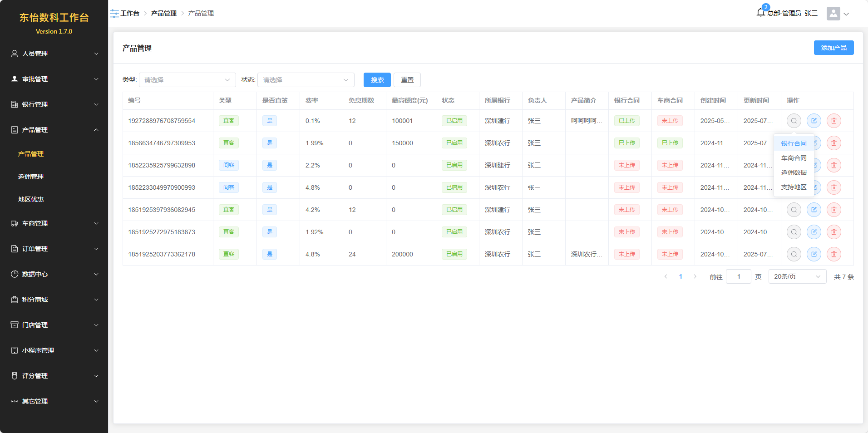Screen dimensions: 868x433
Task: Click the notification bell icon
Action: pyautogui.click(x=761, y=13)
